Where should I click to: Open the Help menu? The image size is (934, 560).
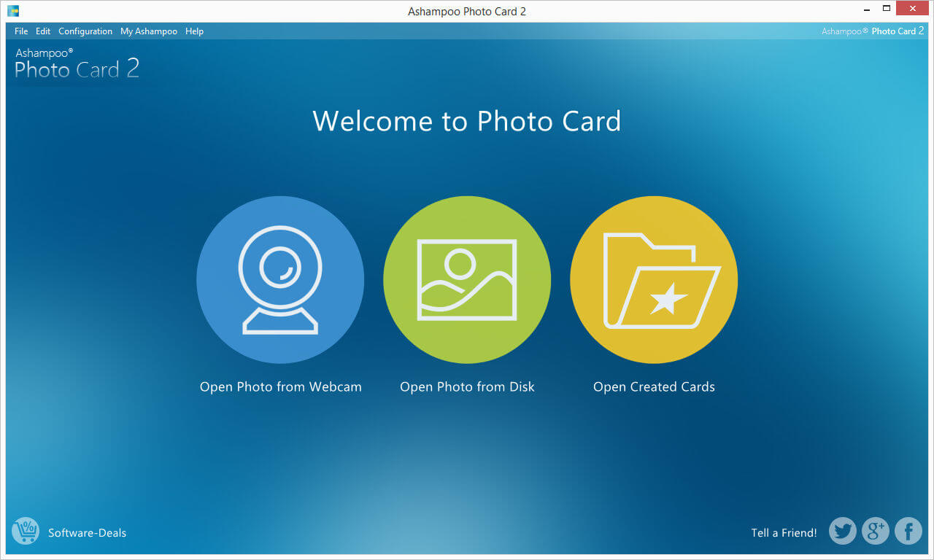(x=194, y=31)
